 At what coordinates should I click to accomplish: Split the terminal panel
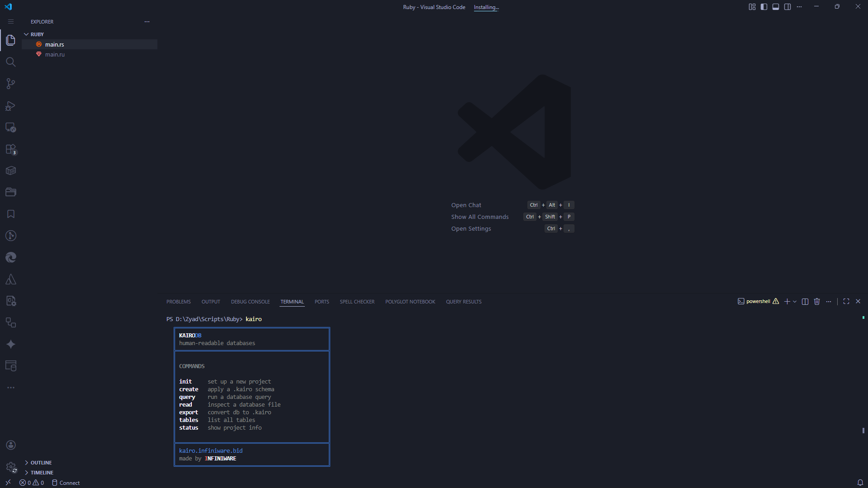coord(805,302)
